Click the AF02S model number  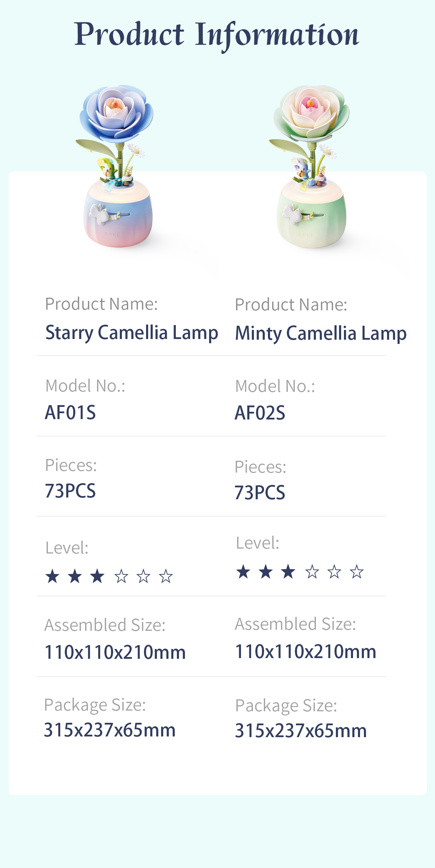point(260,413)
